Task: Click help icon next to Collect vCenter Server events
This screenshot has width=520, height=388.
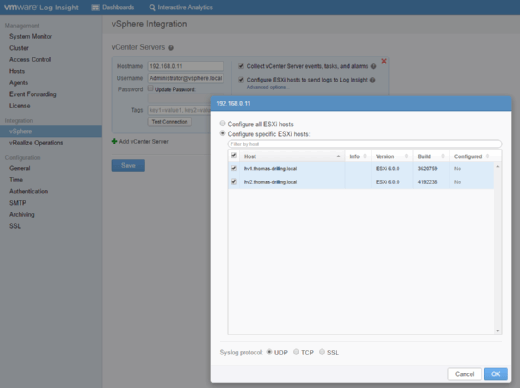Action: [x=373, y=66]
